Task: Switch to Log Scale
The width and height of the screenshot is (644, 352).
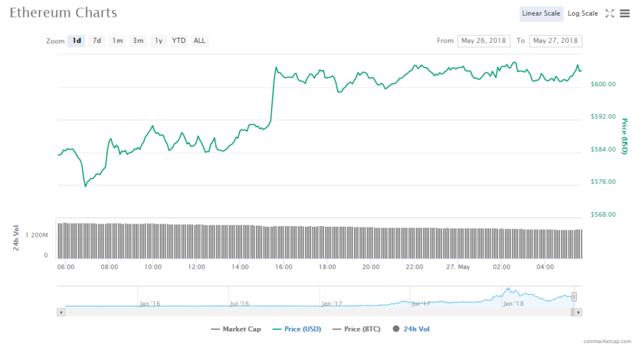Action: [x=582, y=13]
